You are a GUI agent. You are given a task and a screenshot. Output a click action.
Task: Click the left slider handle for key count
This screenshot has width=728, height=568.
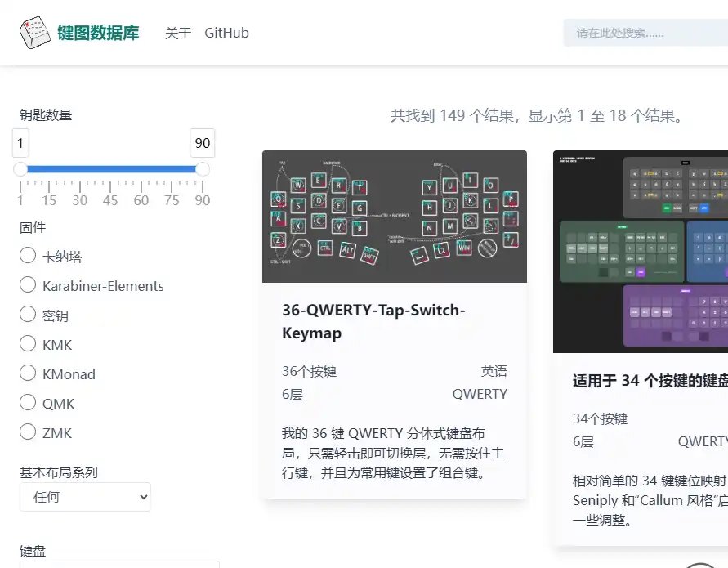(20, 169)
